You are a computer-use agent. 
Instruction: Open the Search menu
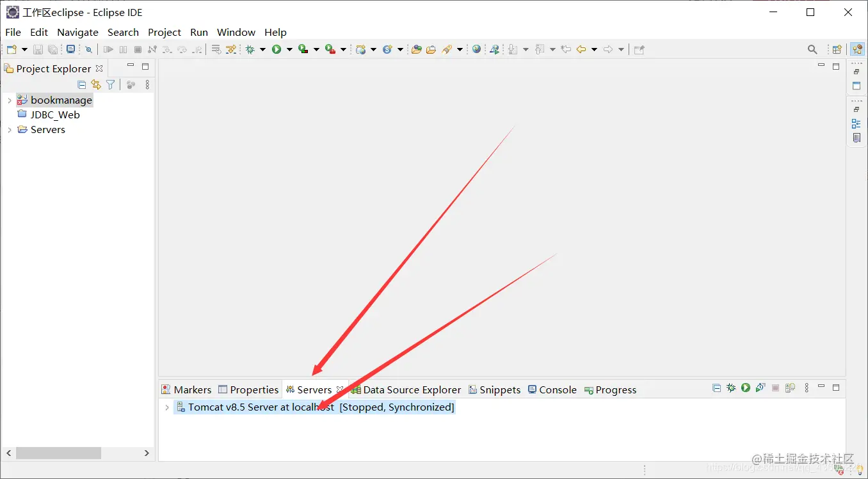[123, 32]
